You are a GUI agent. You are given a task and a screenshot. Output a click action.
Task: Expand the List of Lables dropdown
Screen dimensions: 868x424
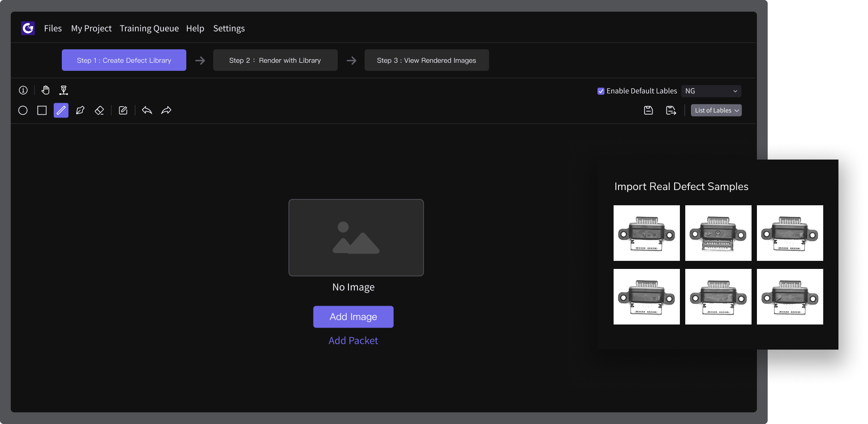(x=716, y=110)
